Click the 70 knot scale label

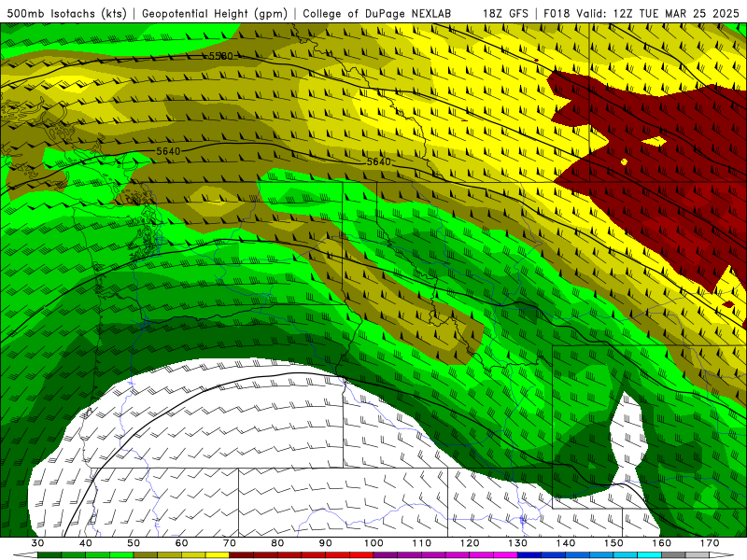pos(230,543)
